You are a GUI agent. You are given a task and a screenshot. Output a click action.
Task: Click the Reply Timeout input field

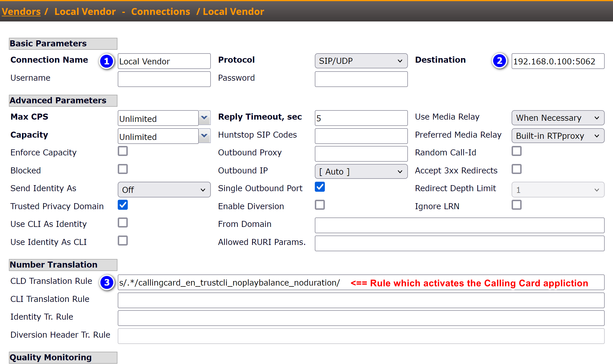[x=361, y=118]
